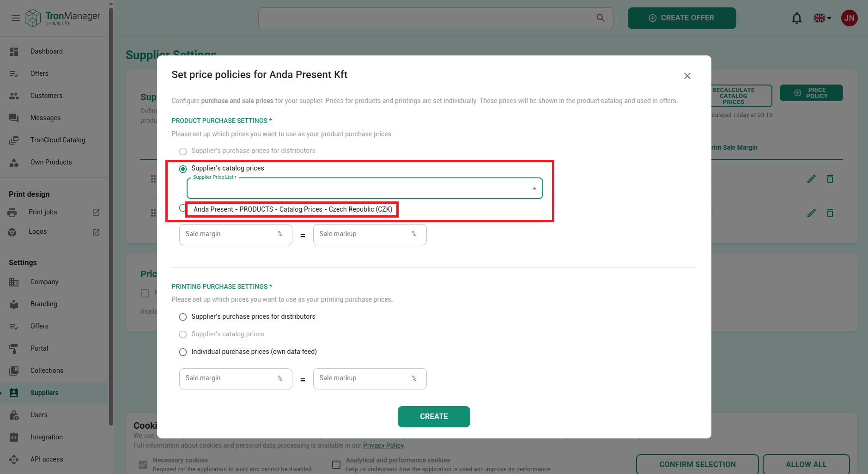Click the Dashboard sidebar icon
The image size is (868, 474).
coord(14,52)
